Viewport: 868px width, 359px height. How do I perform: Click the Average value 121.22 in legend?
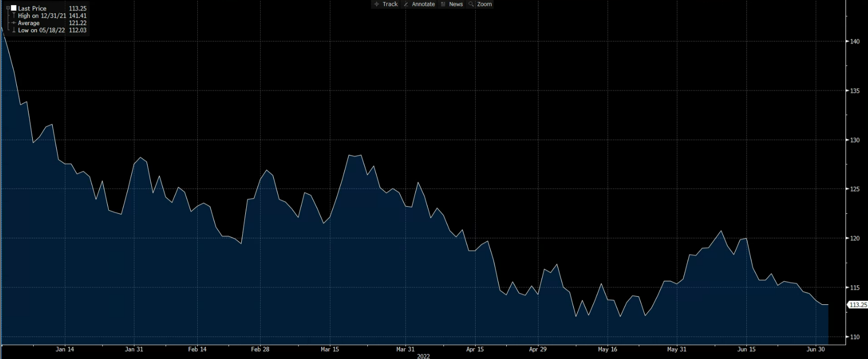(x=78, y=23)
